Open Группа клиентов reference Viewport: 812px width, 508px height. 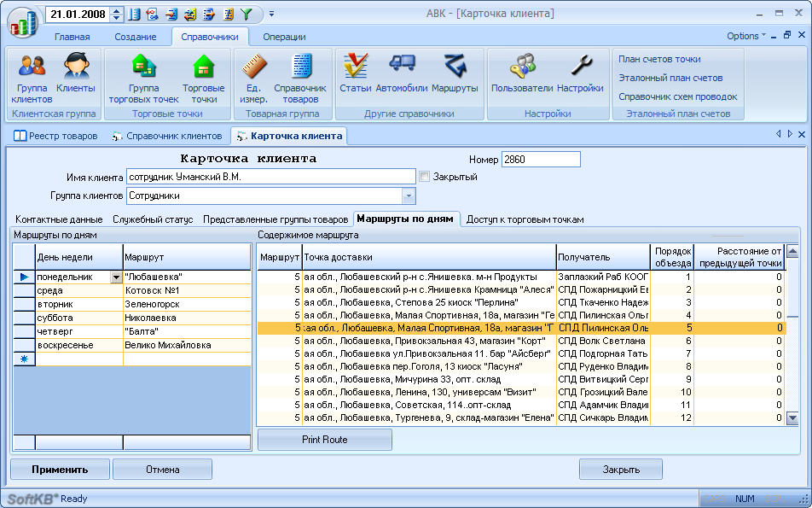32,79
